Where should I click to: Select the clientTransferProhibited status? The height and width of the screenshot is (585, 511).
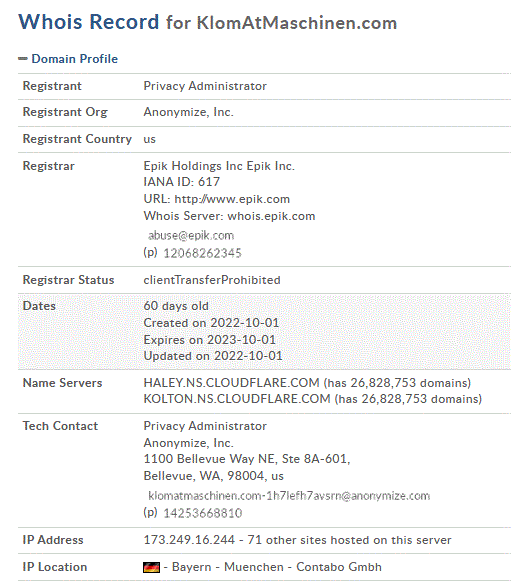point(212,280)
